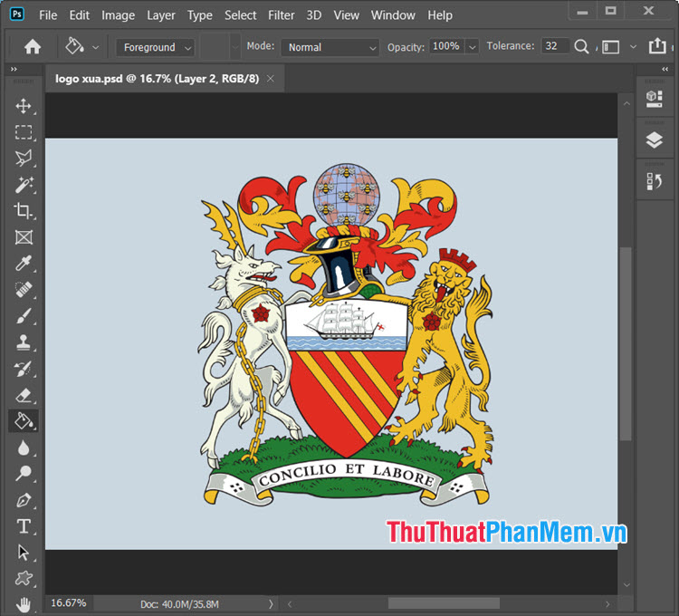Click the Share export icon
The image size is (679, 616).
click(657, 45)
